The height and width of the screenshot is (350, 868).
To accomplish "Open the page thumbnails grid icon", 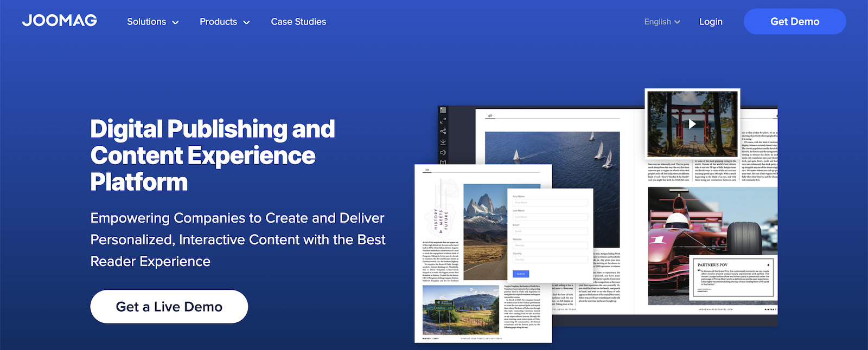I will pos(443,110).
